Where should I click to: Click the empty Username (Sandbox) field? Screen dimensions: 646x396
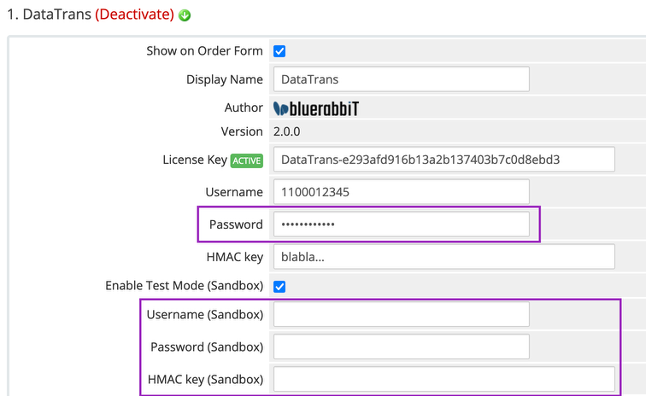click(x=401, y=314)
